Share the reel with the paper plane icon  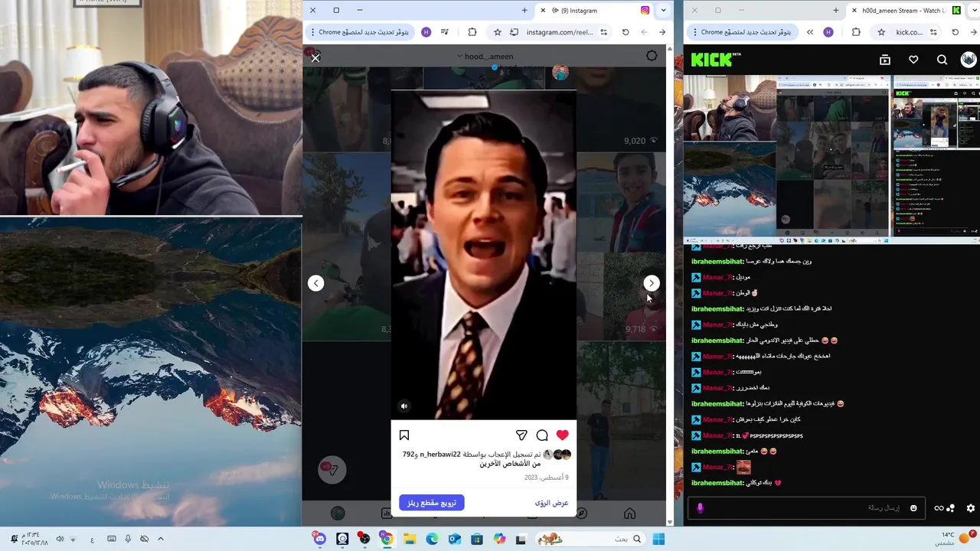[521, 435]
